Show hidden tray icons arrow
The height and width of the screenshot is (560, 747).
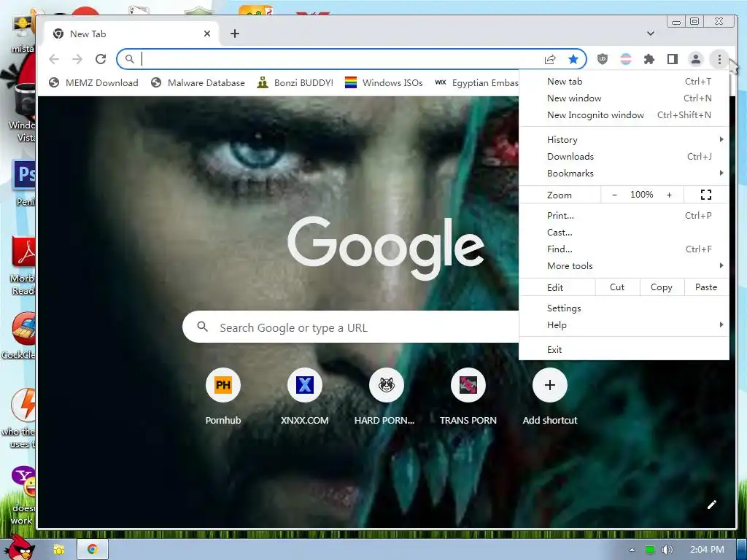pyautogui.click(x=632, y=550)
